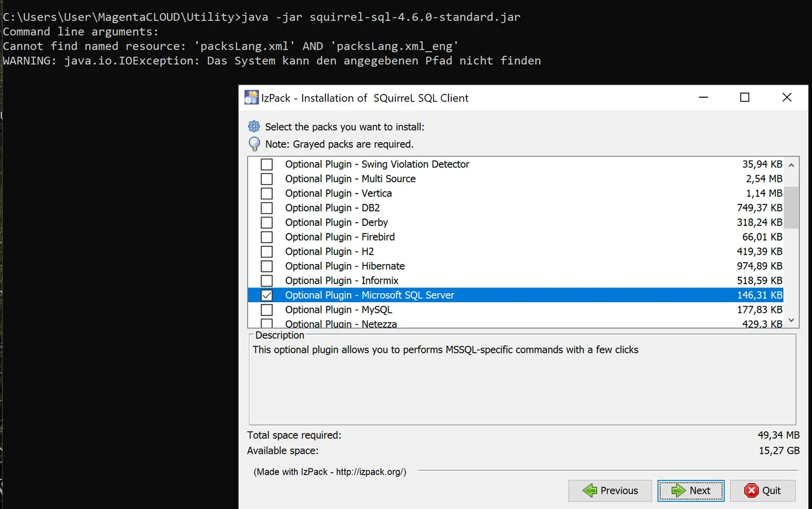Select the 'Optional Plugin - Vertica' label
Screen dimensions: 812x509
338,194
